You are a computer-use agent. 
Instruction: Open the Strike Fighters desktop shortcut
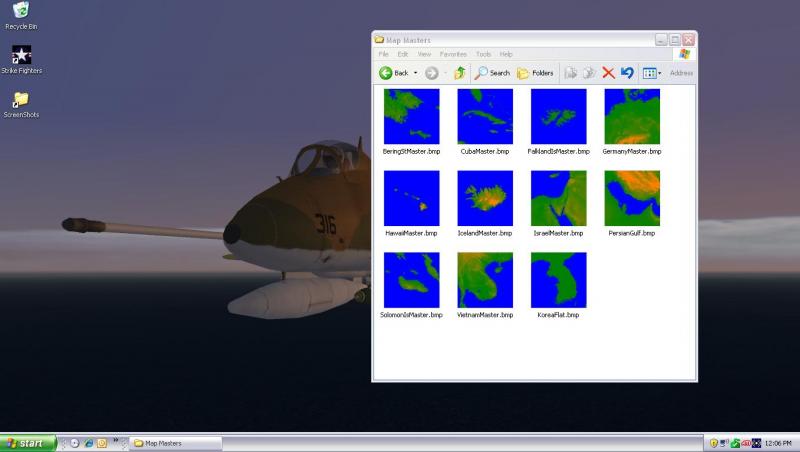[21, 60]
